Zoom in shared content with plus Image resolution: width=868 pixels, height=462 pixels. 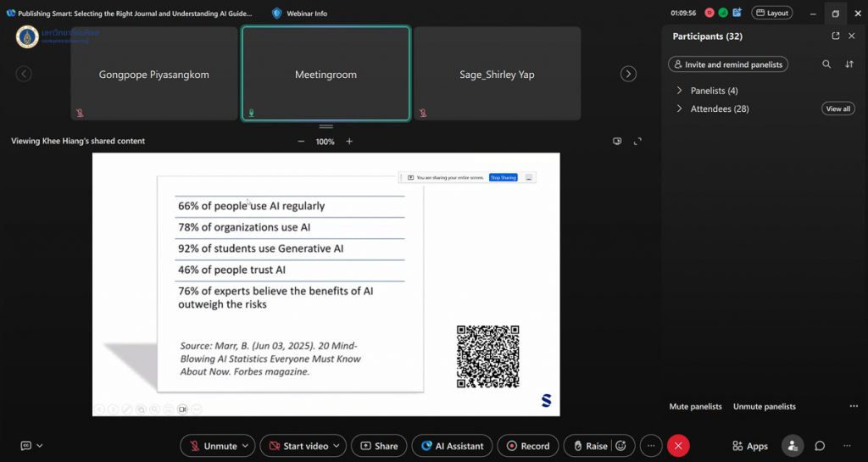(x=349, y=142)
